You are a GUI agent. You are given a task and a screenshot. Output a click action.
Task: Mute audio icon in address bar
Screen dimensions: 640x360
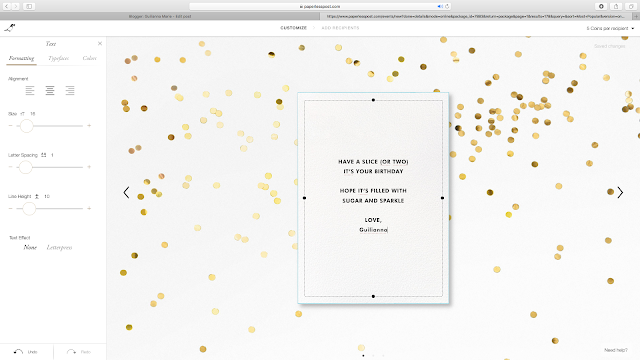[x=440, y=6]
